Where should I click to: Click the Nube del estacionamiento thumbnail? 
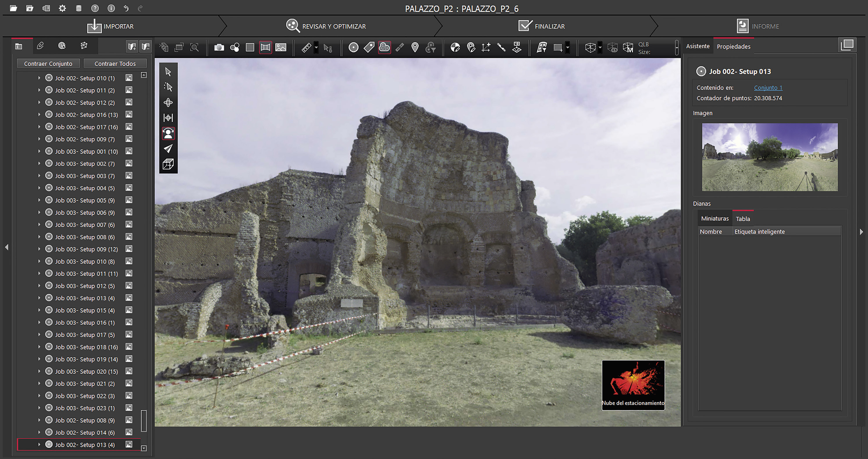(x=633, y=385)
